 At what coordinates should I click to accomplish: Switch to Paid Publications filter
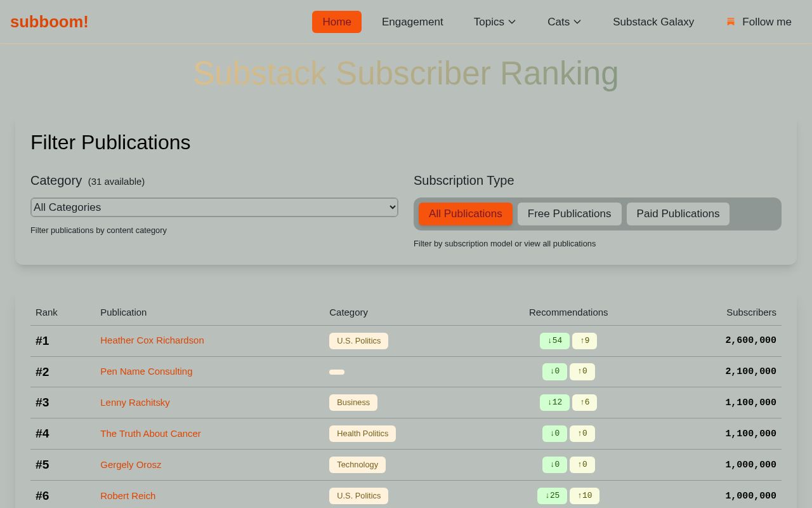click(678, 214)
